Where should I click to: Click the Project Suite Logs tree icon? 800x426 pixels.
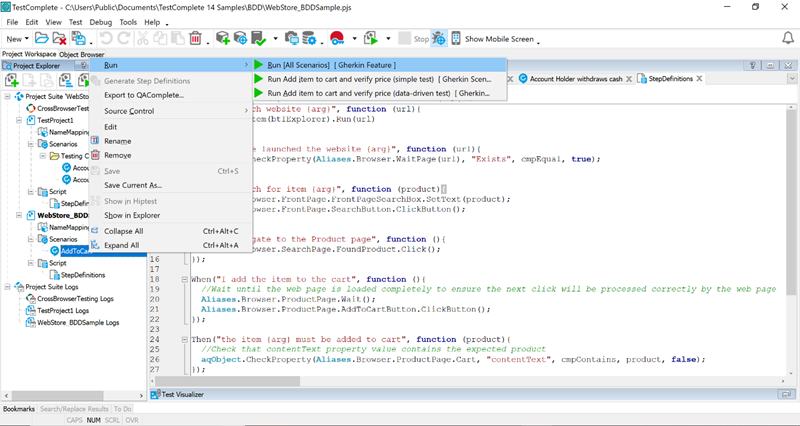click(x=19, y=287)
